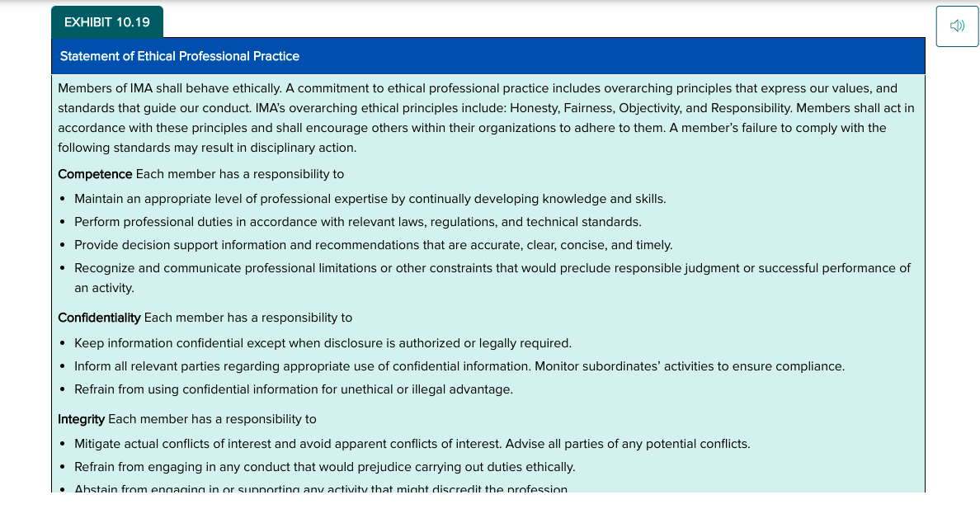Click the bullet about prejudicing ethical duties
Viewport: 980px width, 509px height.
(324, 467)
